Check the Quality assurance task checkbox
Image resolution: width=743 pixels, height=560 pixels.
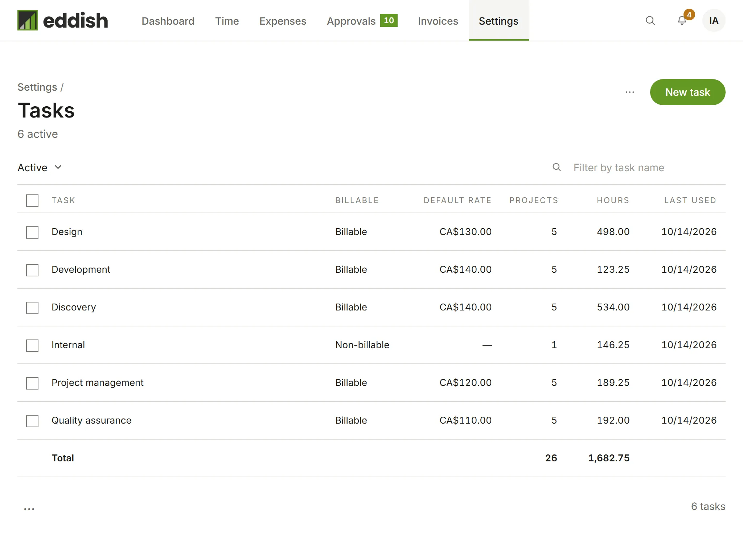pos(32,421)
